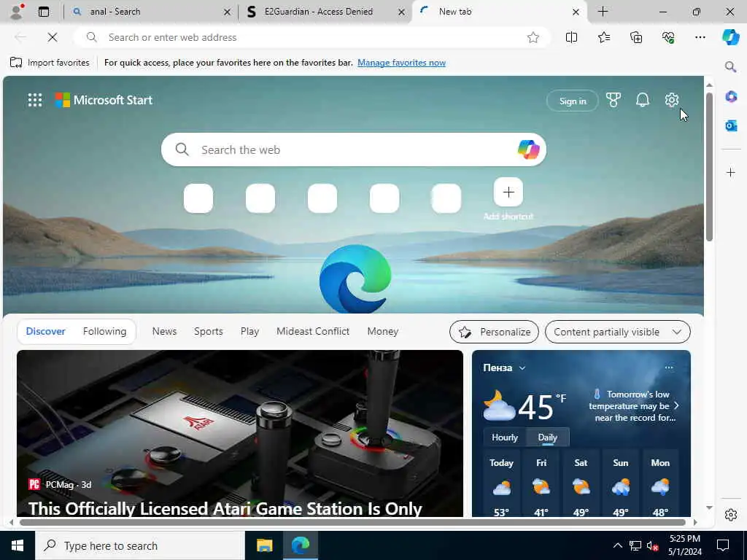Open Microsoft 365 sidebar icon
Viewport: 747px width, 560px height.
[x=731, y=97]
